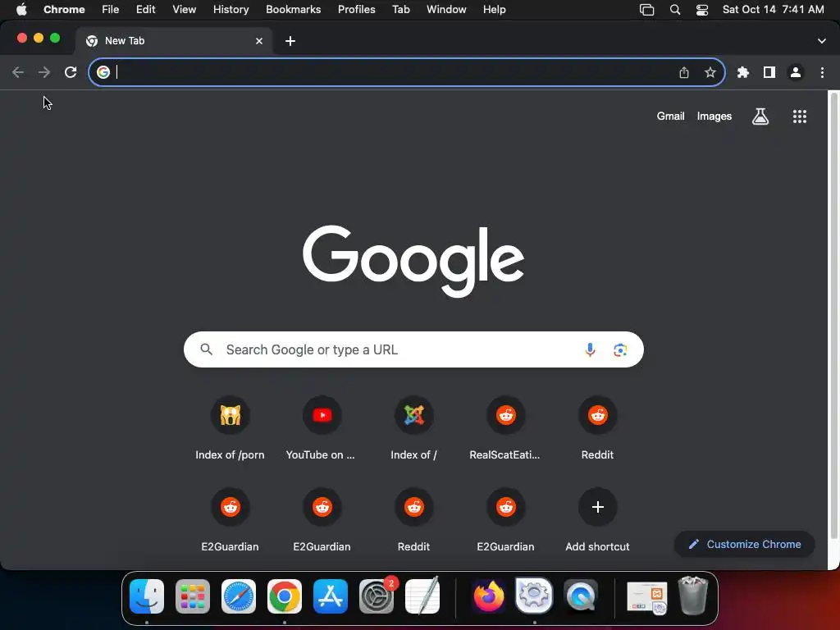Click the forward navigation arrow
The height and width of the screenshot is (630, 840).
pyautogui.click(x=44, y=72)
